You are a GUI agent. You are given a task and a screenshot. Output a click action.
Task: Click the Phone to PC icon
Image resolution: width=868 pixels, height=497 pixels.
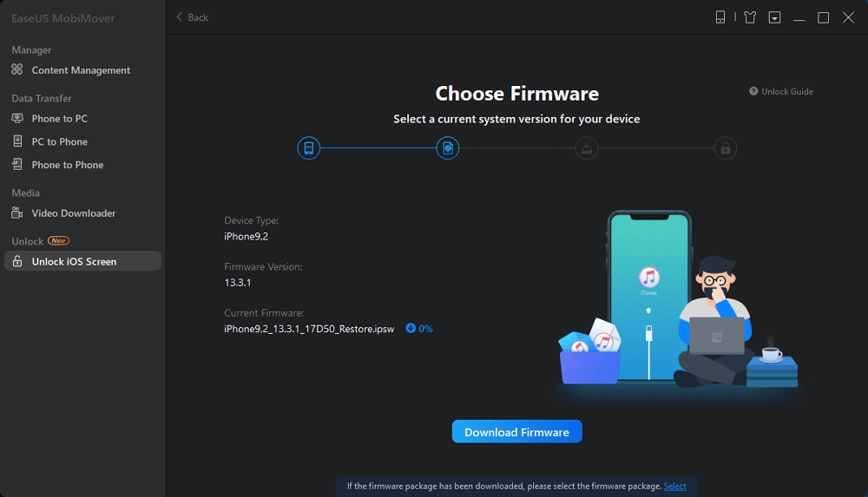(x=17, y=118)
